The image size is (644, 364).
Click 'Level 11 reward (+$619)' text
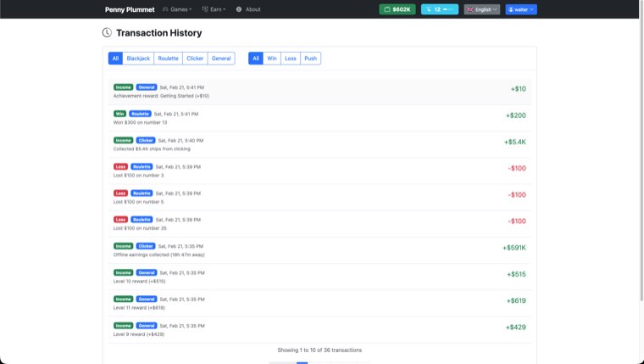pos(139,308)
